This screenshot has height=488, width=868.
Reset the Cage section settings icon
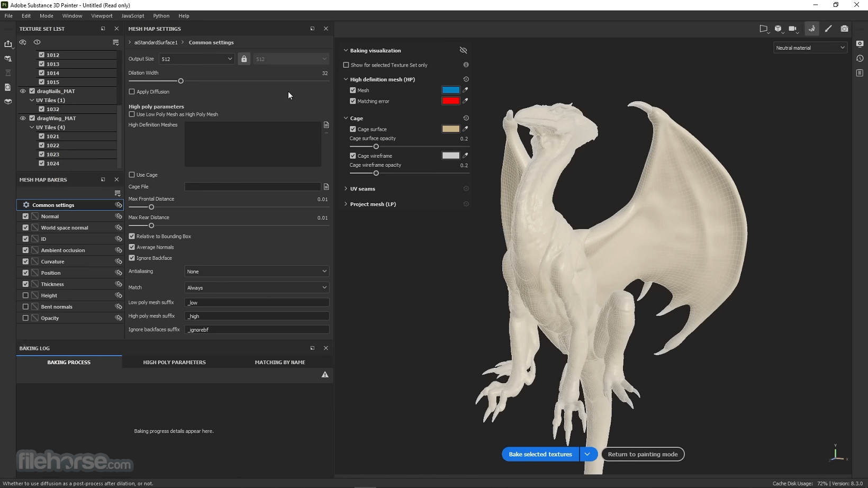click(x=466, y=118)
